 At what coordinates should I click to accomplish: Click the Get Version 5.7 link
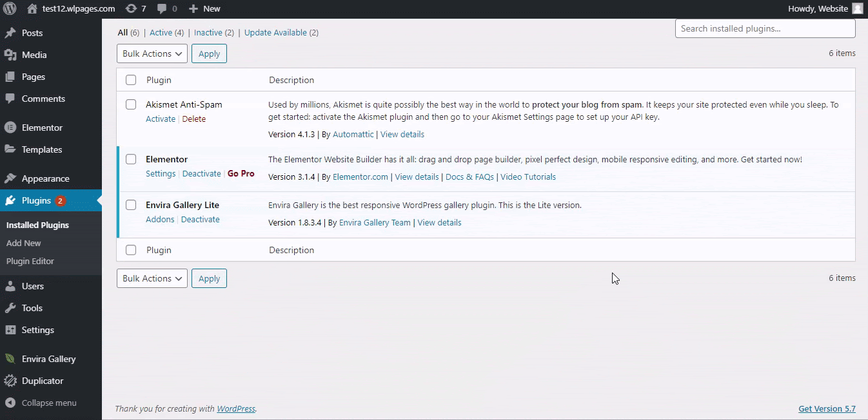tap(827, 408)
